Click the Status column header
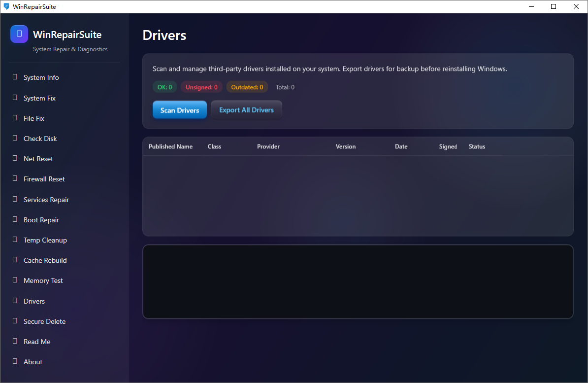Screen dimensions: 588x383 tap(477, 146)
